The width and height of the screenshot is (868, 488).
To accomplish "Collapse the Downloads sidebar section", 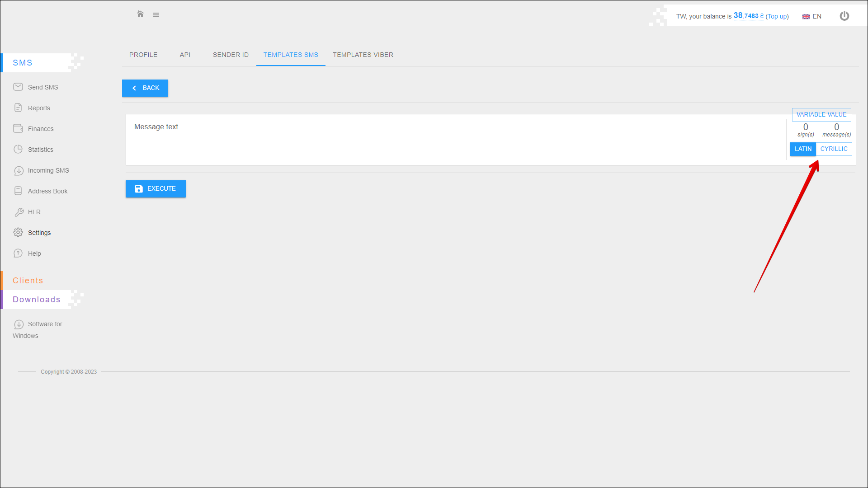I will (x=37, y=300).
